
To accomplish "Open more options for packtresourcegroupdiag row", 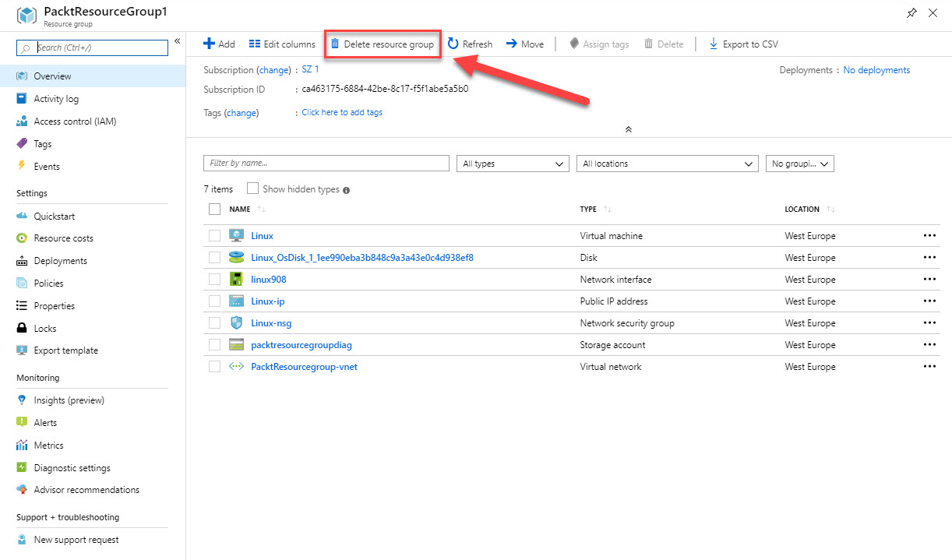I will click(x=929, y=344).
